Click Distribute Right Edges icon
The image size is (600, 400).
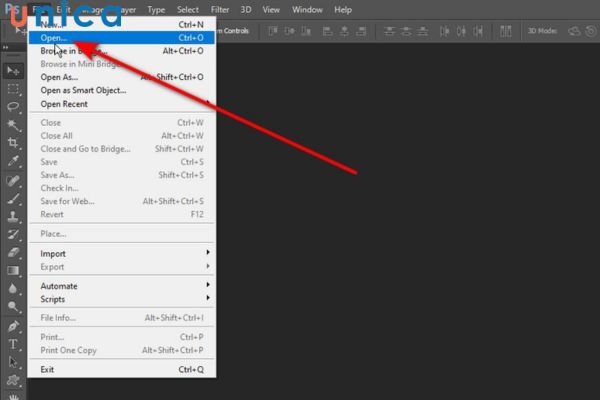478,31
